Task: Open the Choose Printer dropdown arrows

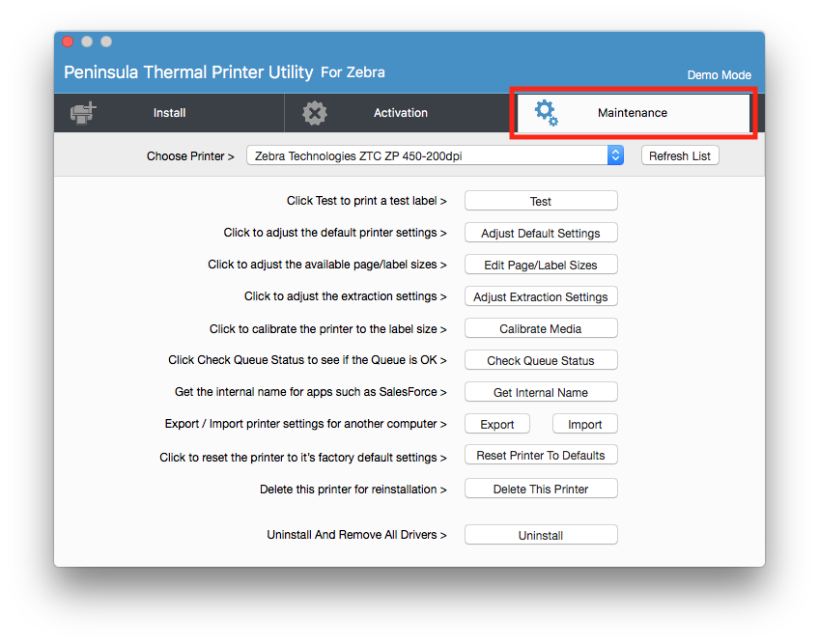Action: [615, 155]
